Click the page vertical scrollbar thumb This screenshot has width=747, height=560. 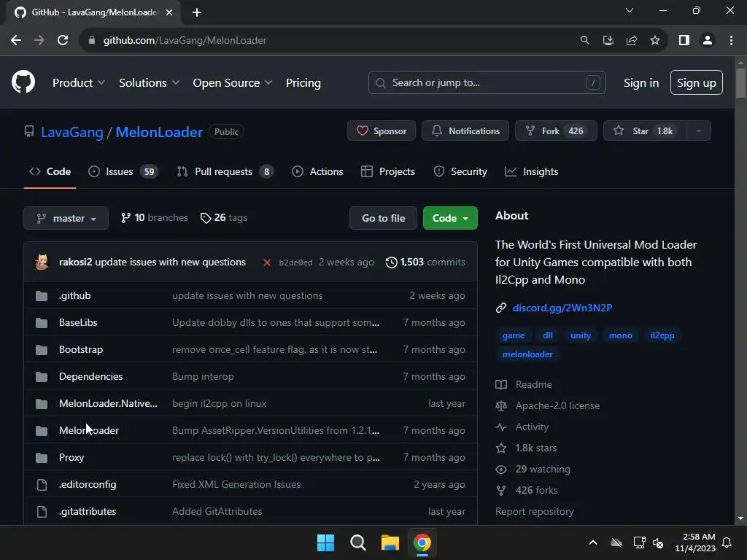(740, 83)
